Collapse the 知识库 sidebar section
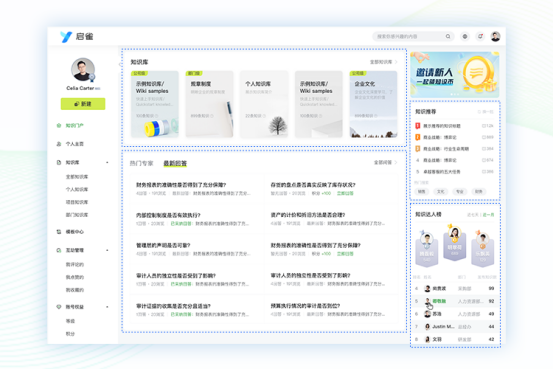Viewport: 553px width, 369px height. click(x=107, y=162)
